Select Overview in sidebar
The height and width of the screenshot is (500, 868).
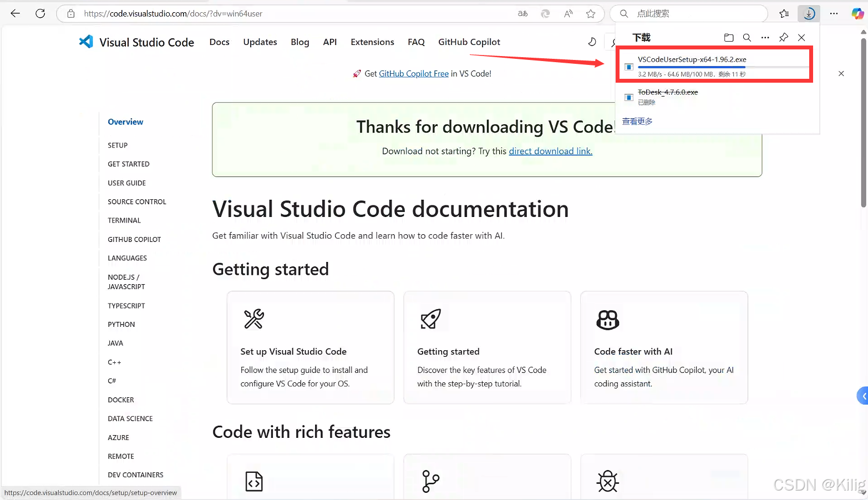125,122
